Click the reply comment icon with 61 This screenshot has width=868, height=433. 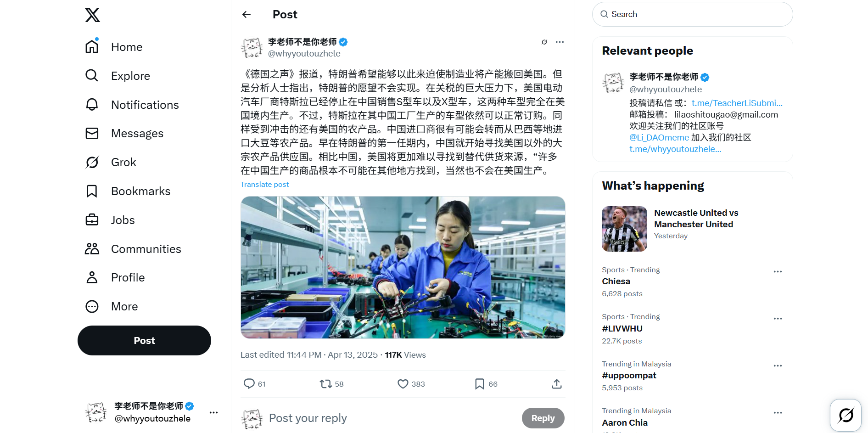click(249, 384)
